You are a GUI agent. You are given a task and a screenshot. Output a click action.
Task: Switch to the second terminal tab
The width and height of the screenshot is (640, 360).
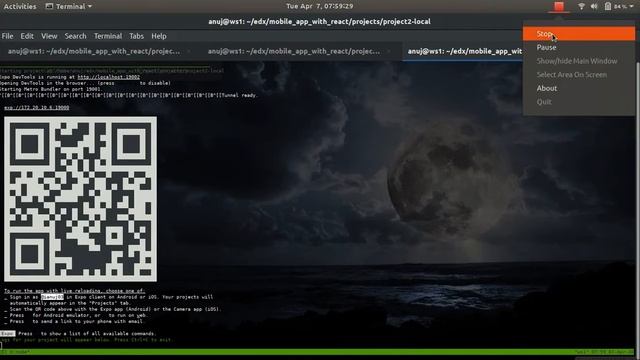click(x=294, y=51)
